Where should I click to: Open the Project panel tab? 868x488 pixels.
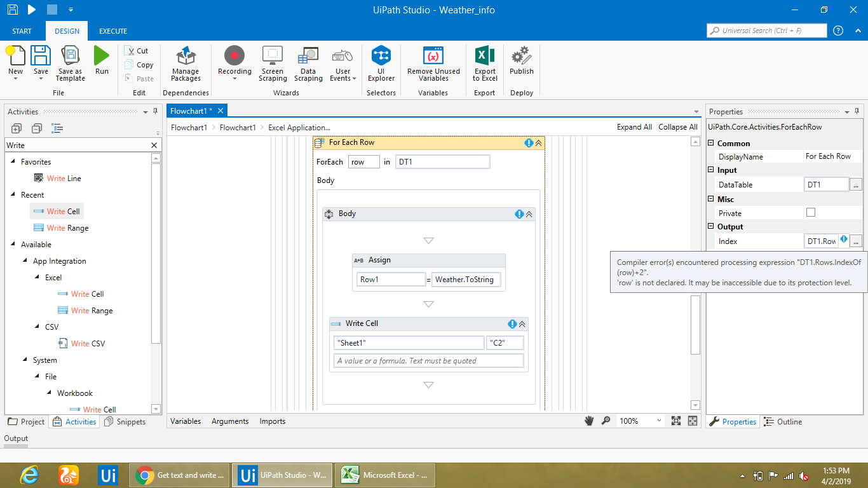26,421
